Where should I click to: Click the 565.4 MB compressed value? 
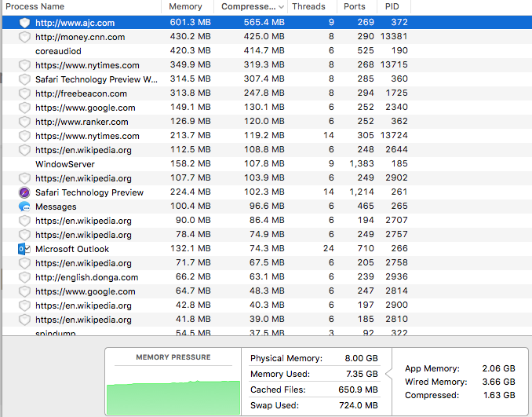(x=264, y=23)
